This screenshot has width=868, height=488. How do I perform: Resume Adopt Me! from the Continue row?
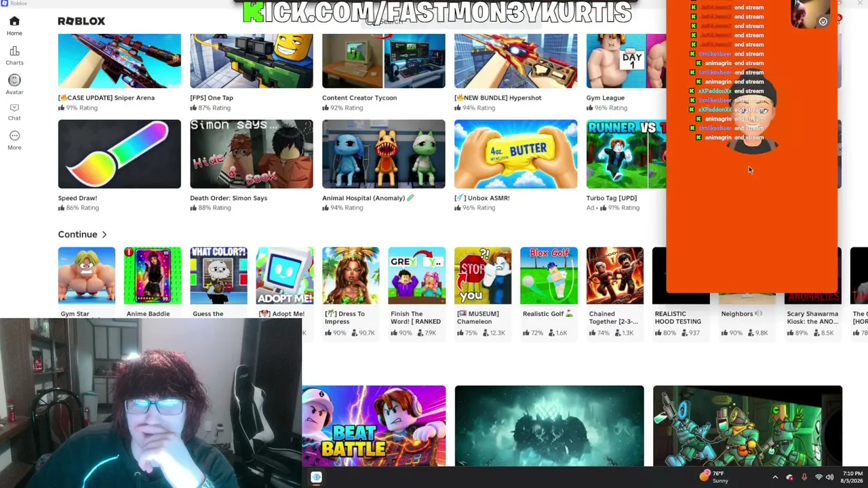click(285, 276)
